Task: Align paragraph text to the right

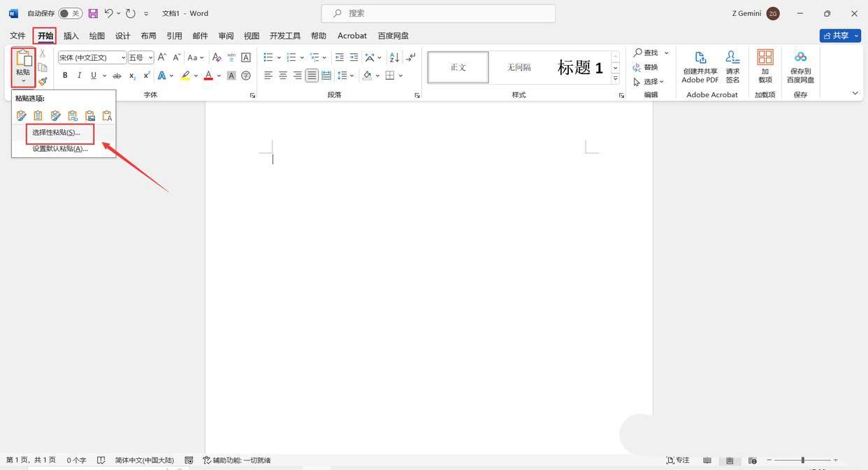Action: [298, 76]
